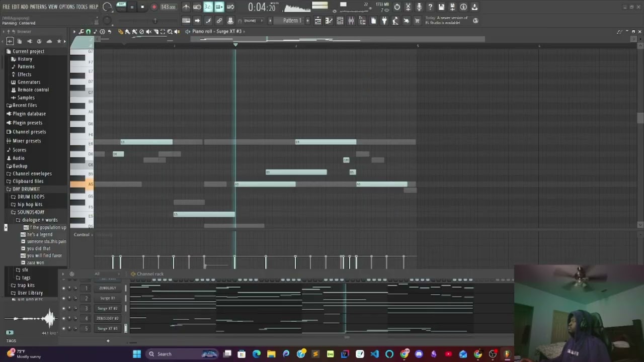Viewport: 644px width, 362px height.
Task: Enable typing keyboard to piano icon
Action: [x=186, y=21]
